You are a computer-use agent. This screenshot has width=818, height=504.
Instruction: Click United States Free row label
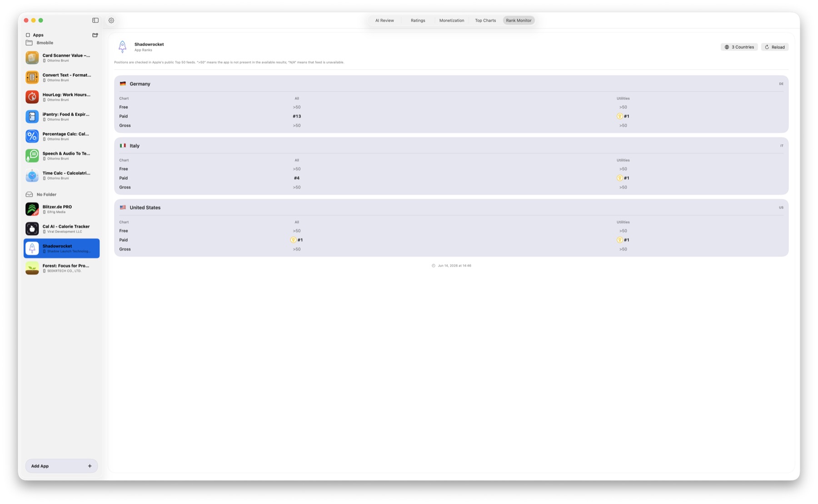coord(124,231)
